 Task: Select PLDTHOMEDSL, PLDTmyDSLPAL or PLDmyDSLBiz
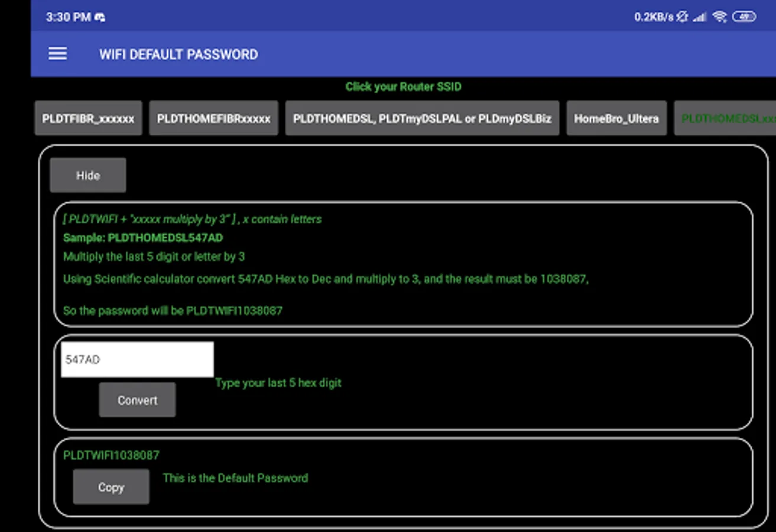422,118
